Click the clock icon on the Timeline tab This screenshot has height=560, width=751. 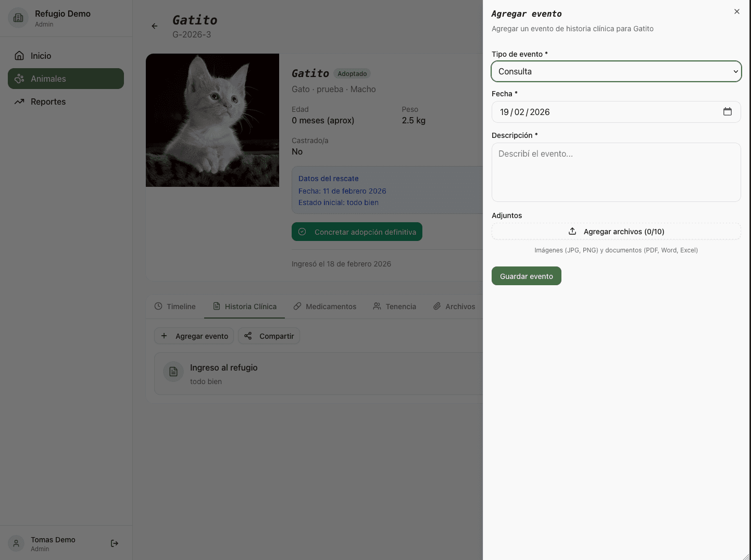tap(158, 307)
